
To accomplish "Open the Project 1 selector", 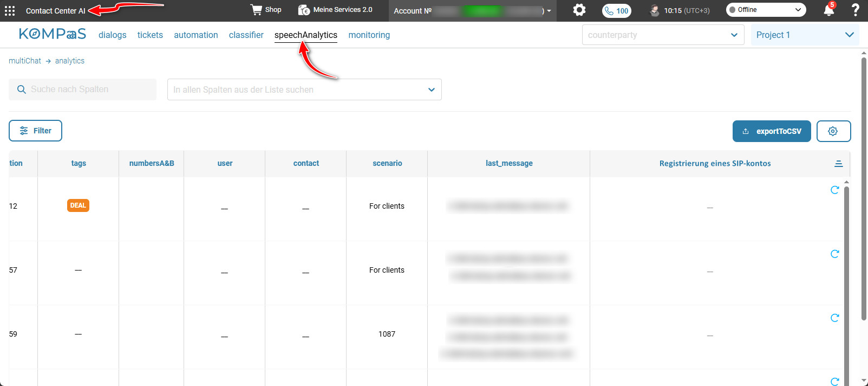I will pyautogui.click(x=805, y=35).
